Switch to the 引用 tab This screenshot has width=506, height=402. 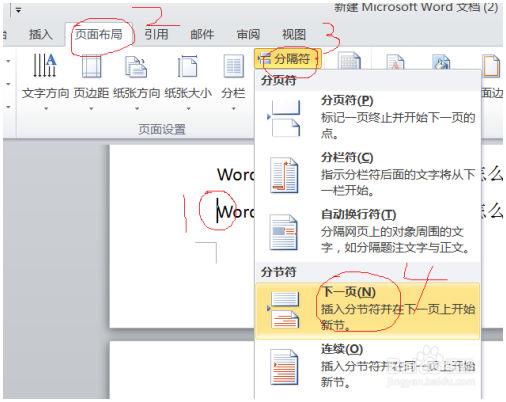(156, 34)
